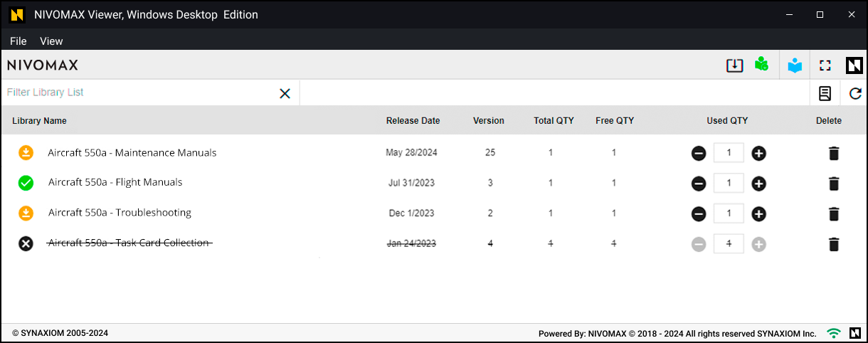Click Task Card Collection black X status icon
This screenshot has width=868, height=343.
26,243
